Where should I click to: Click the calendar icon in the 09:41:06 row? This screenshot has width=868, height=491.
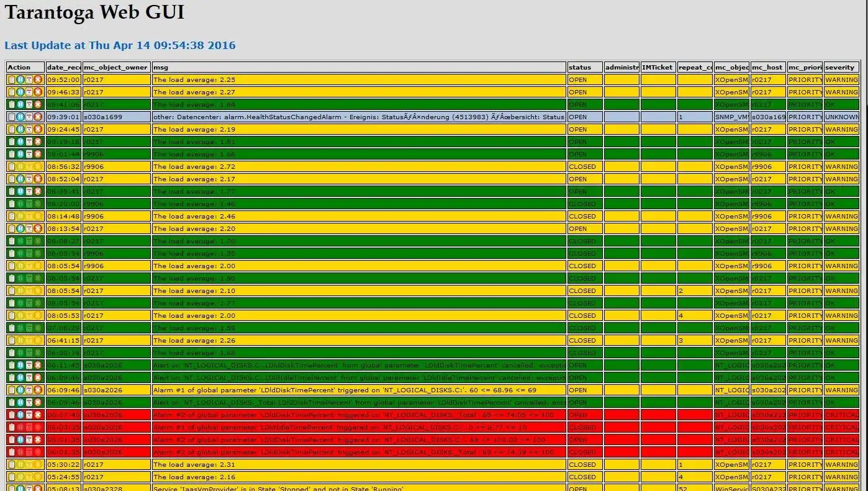point(29,104)
